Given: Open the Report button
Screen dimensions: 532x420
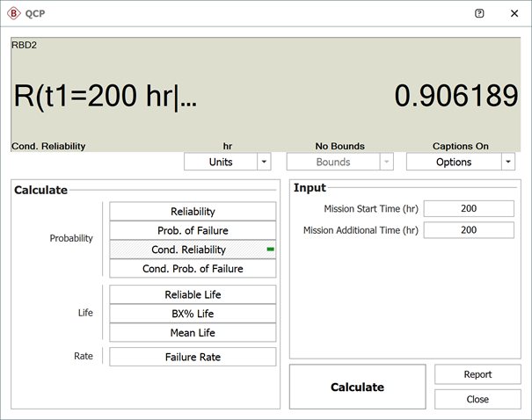Looking at the screenshot, I should pyautogui.click(x=477, y=374).
